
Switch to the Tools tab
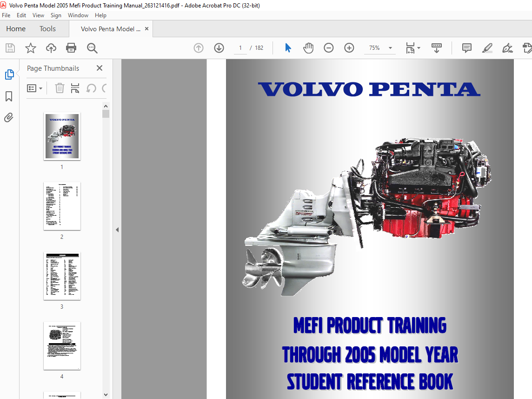coord(47,29)
